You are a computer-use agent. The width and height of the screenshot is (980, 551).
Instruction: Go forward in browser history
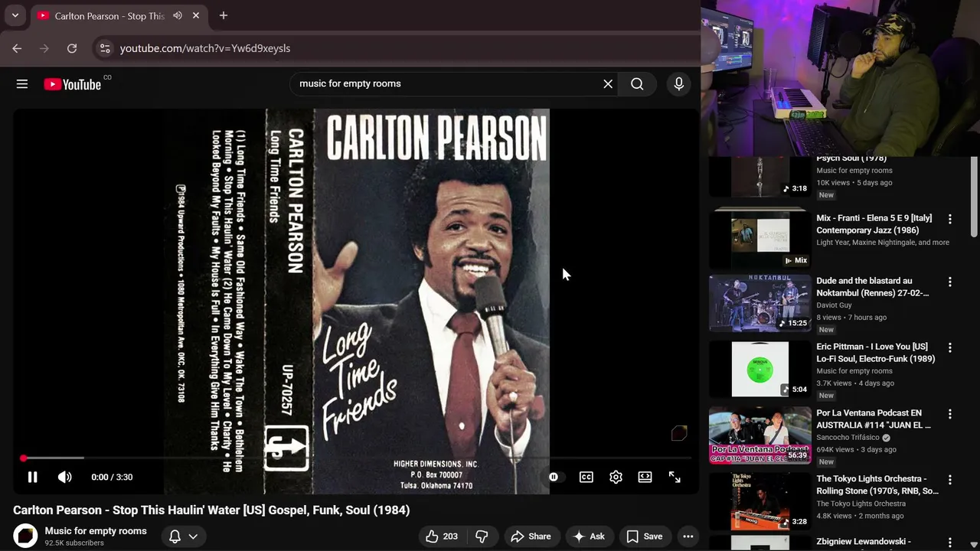[44, 48]
